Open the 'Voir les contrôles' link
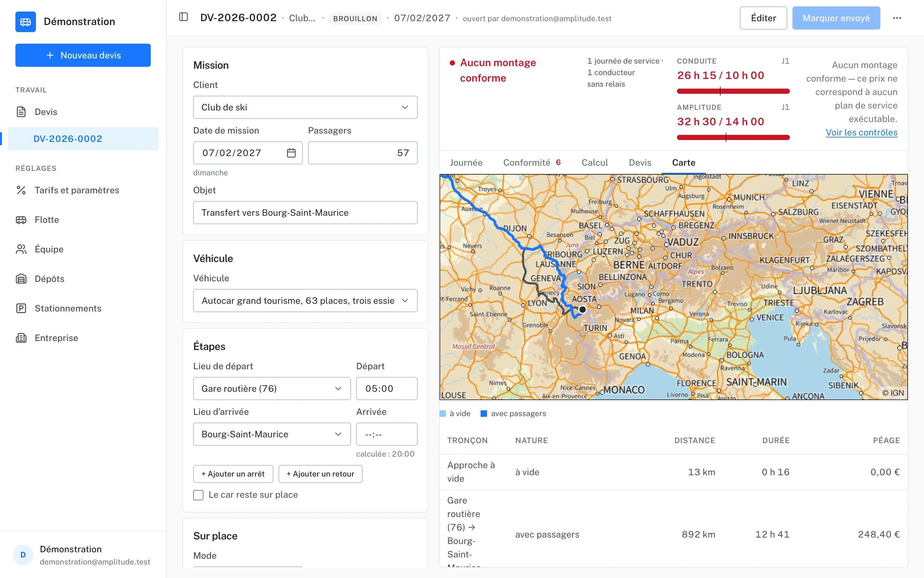 (861, 132)
